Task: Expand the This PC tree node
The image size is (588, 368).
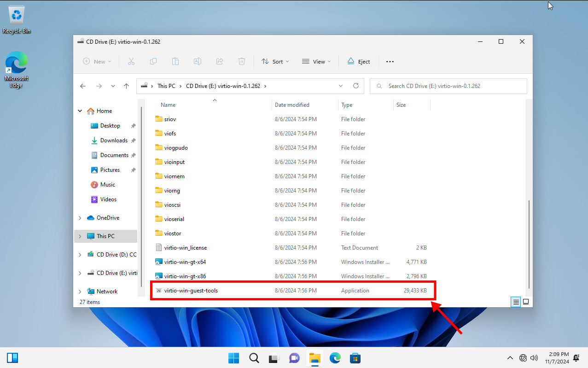Action: pyautogui.click(x=80, y=236)
